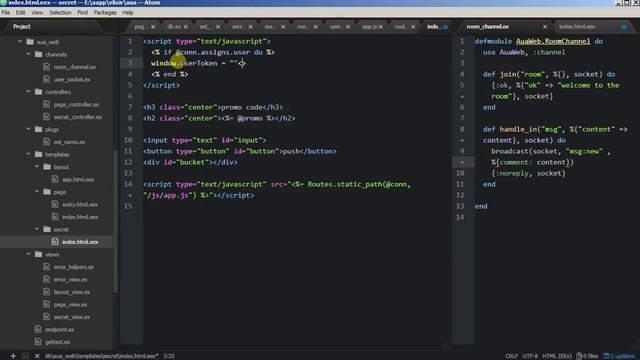Click the error_helpers.ex file icon
This screenshot has width=640, height=360.
47,267
